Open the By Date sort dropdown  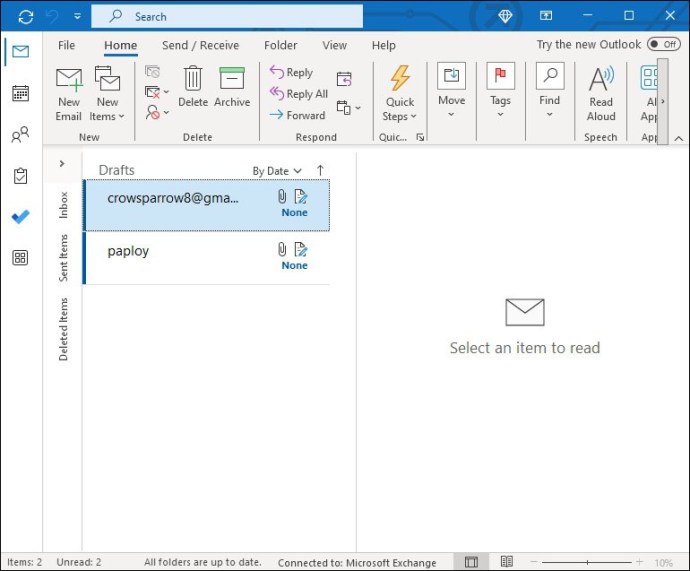[277, 171]
